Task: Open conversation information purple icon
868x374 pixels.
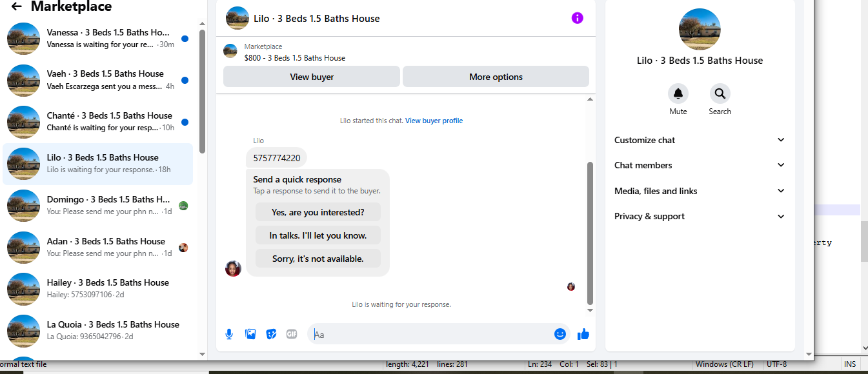Action: point(578,18)
